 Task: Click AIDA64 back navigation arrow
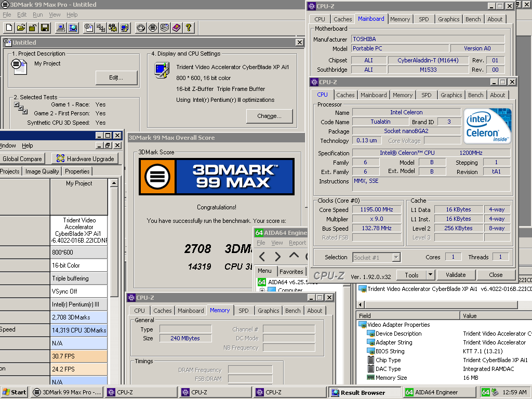262,257
